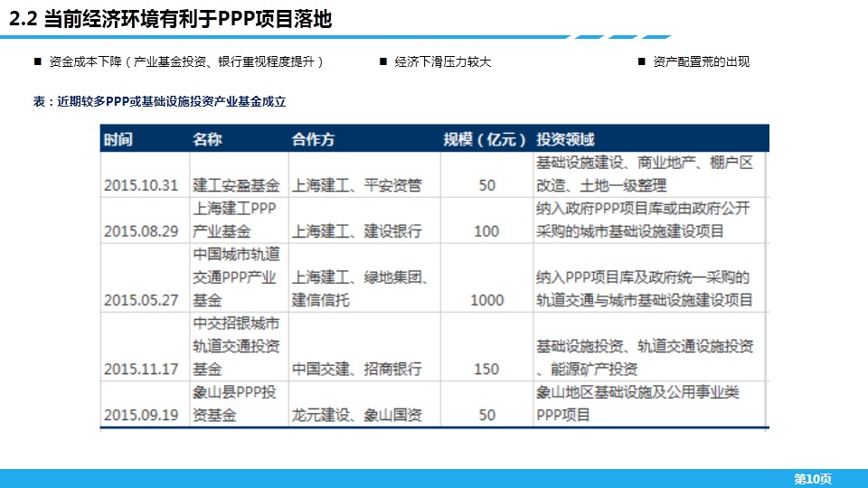Select the cell '龙元建设、象山国资'
This screenshot has width=868, height=488.
click(x=357, y=415)
